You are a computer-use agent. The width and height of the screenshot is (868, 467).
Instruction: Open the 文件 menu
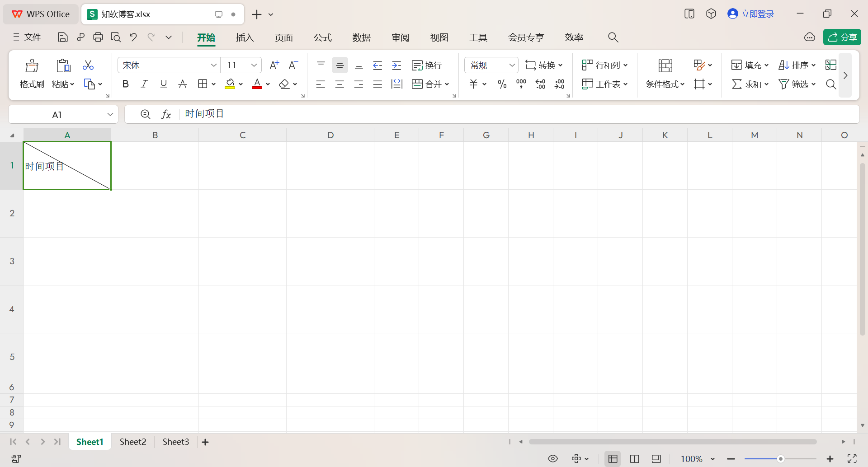click(27, 37)
